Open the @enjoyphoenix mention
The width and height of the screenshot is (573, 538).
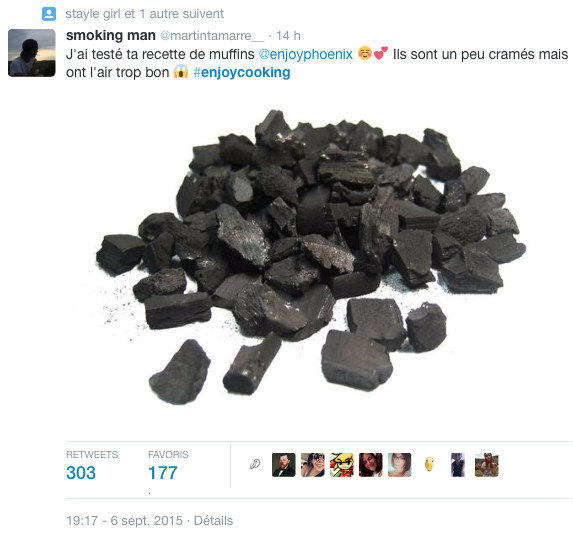pos(306,54)
